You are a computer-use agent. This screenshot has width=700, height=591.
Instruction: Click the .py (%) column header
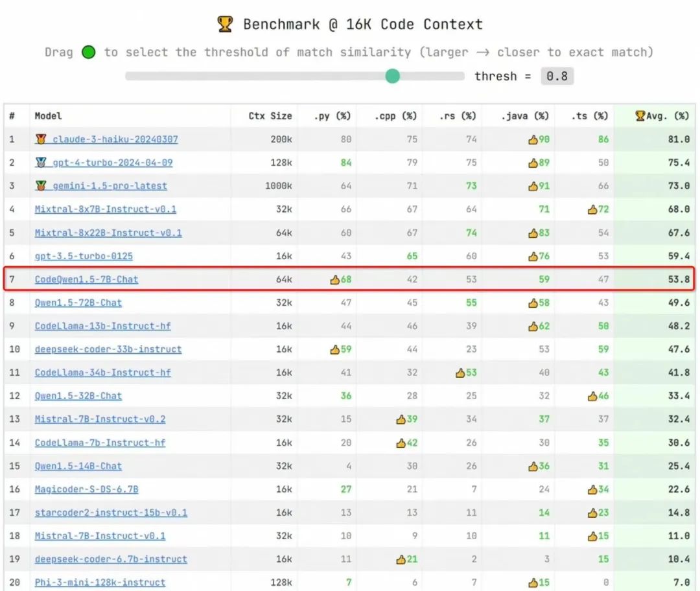click(332, 116)
